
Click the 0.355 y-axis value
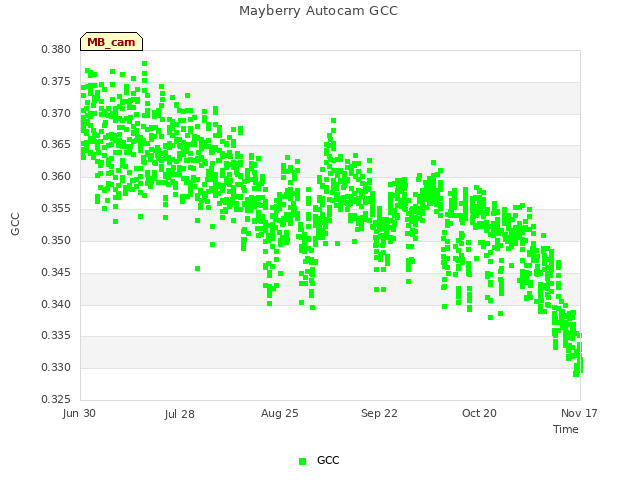56,209
